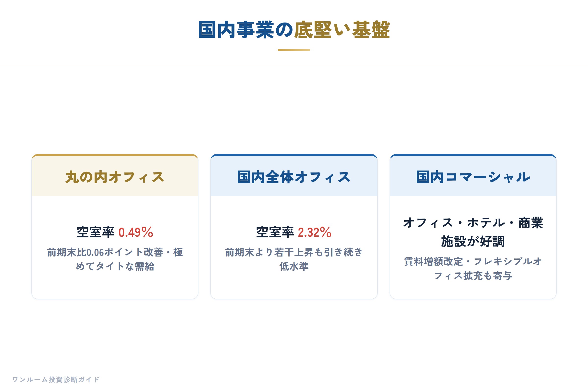Click the 国内全体オフィス card header
The image size is (588, 392).
point(294,177)
